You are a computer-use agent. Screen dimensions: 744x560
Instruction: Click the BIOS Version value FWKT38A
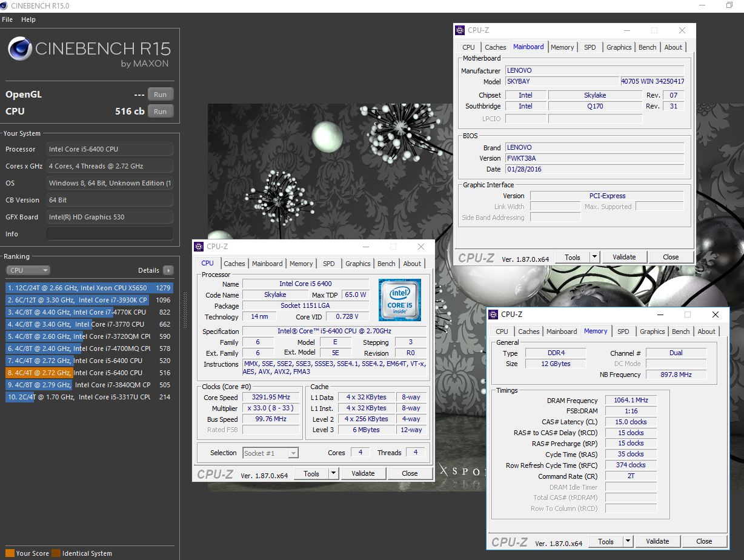tap(595, 158)
